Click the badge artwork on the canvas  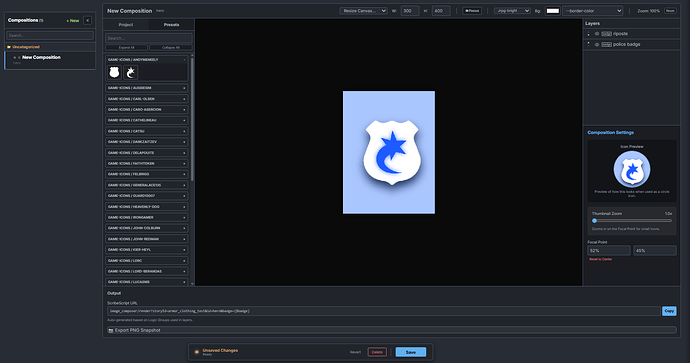(392, 152)
